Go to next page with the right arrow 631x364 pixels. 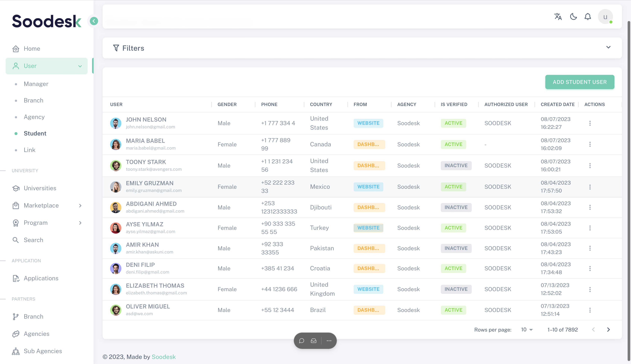[x=609, y=329]
